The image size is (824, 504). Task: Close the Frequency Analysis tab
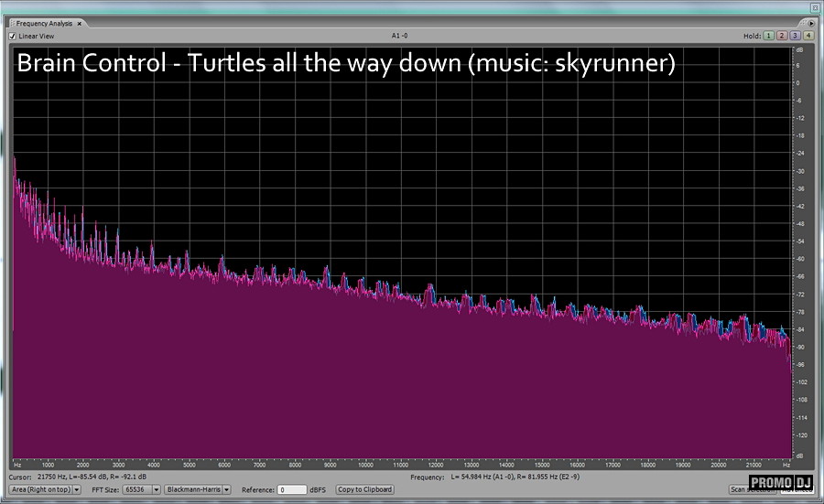pyautogui.click(x=79, y=23)
